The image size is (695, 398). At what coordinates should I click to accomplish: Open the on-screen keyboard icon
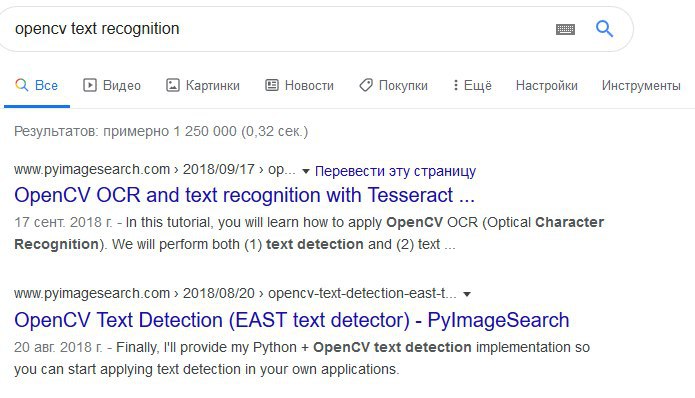(565, 29)
